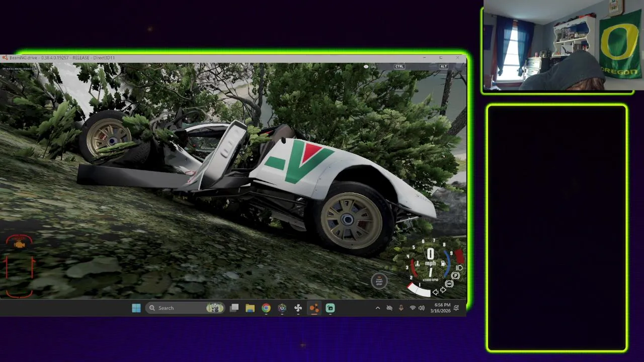
Task: Click the ABS indicator icon
Action: pyautogui.click(x=449, y=284)
